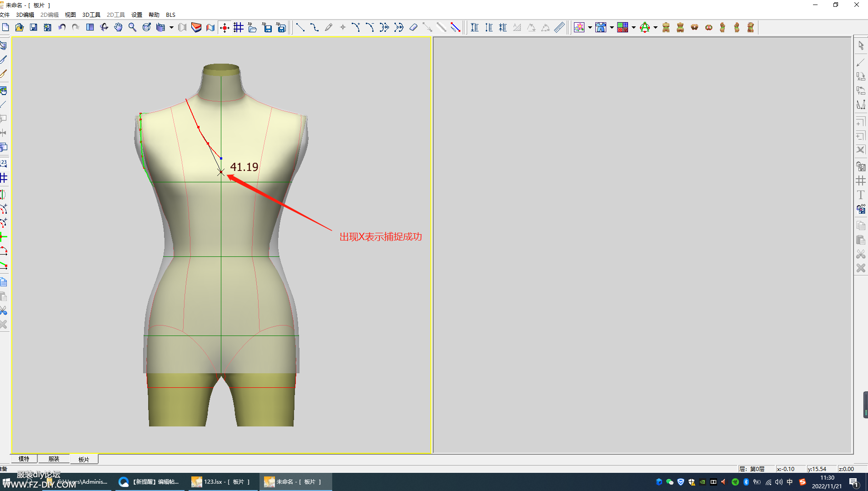Switch to top mannequin view

click(694, 28)
